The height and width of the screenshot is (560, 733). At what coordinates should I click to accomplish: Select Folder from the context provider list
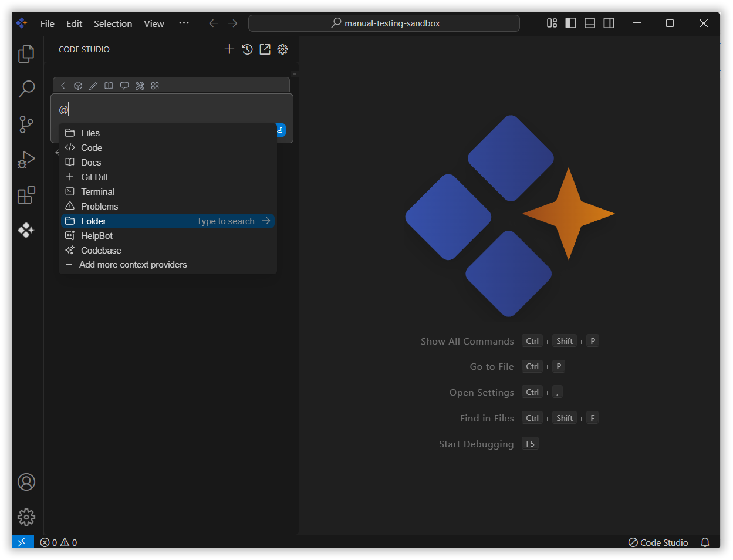click(94, 221)
